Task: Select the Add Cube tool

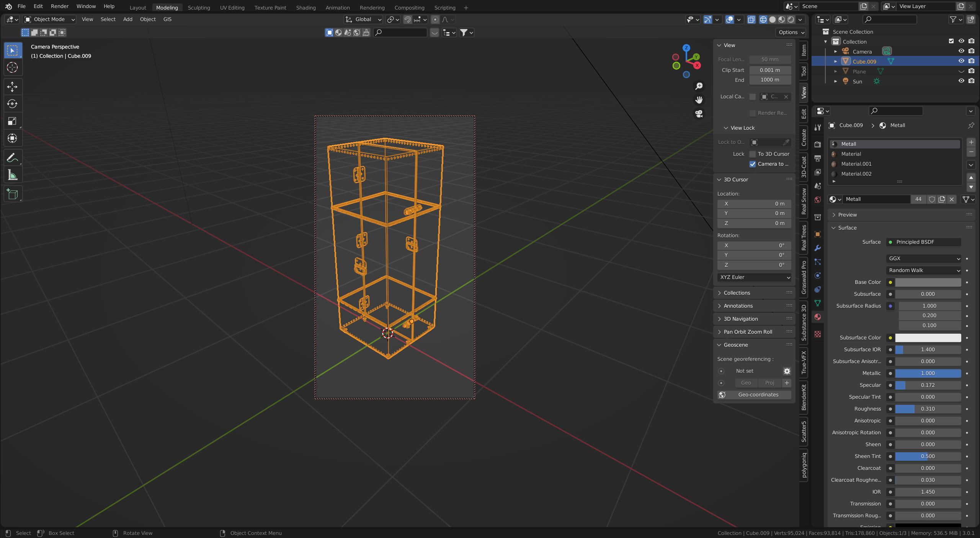Action: pos(12,194)
